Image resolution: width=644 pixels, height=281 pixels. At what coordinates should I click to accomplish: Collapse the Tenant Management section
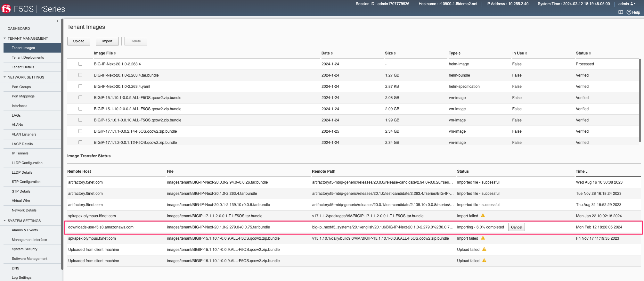(x=4, y=38)
